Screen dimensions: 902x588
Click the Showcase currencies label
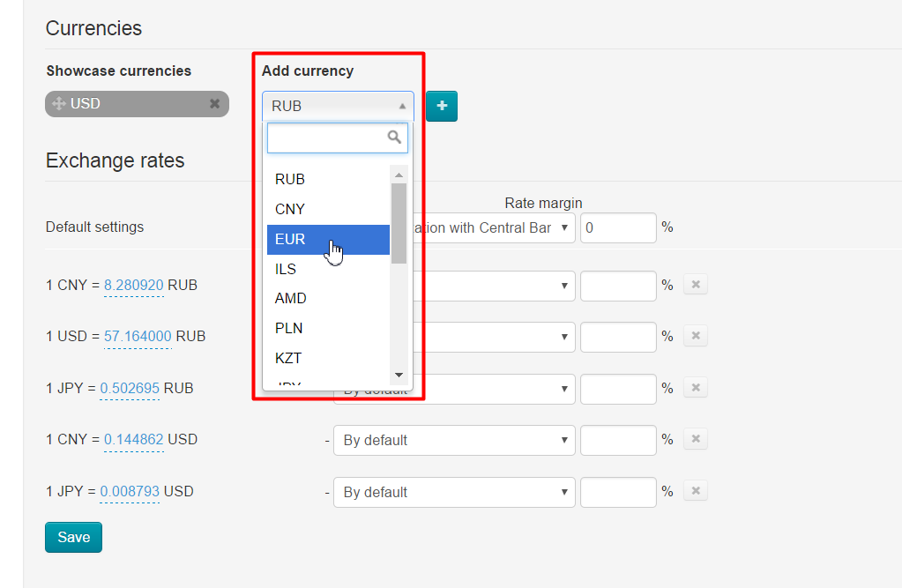click(x=119, y=71)
